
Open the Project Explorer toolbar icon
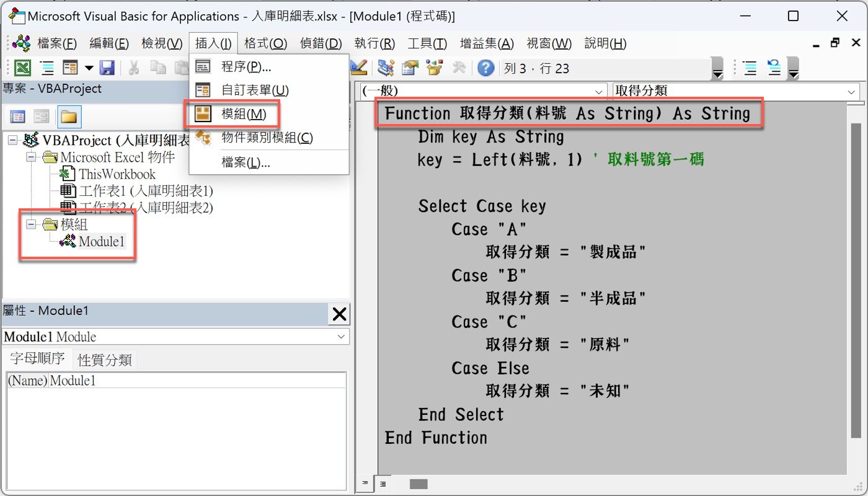[x=386, y=68]
